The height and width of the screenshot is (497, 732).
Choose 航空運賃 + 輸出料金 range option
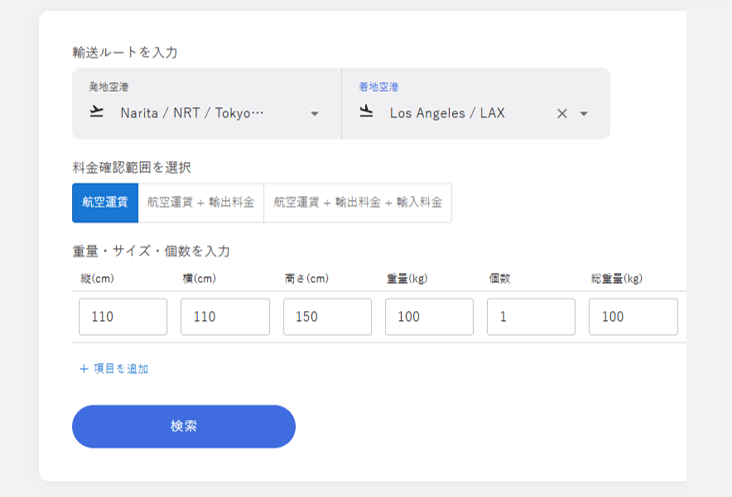point(200,202)
